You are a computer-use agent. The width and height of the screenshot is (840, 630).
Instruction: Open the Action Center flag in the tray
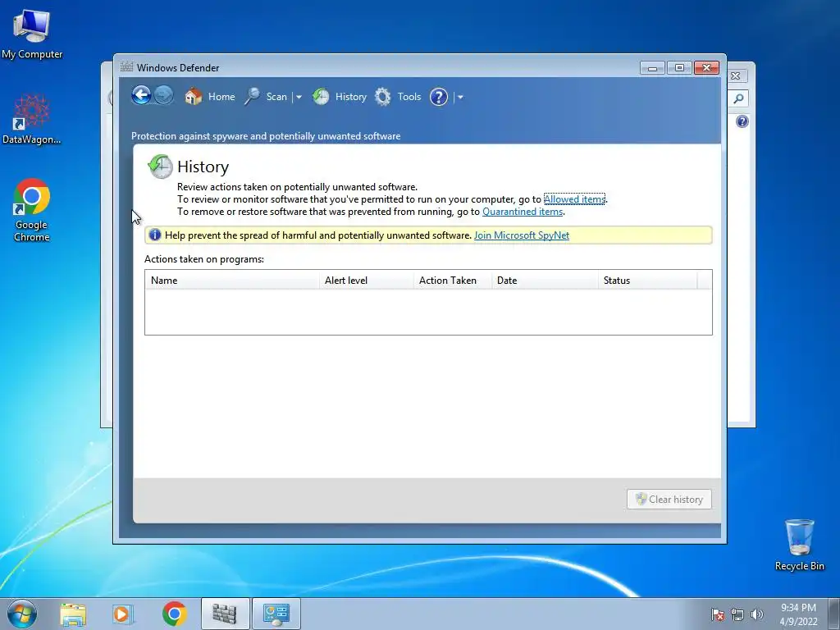tap(717, 614)
